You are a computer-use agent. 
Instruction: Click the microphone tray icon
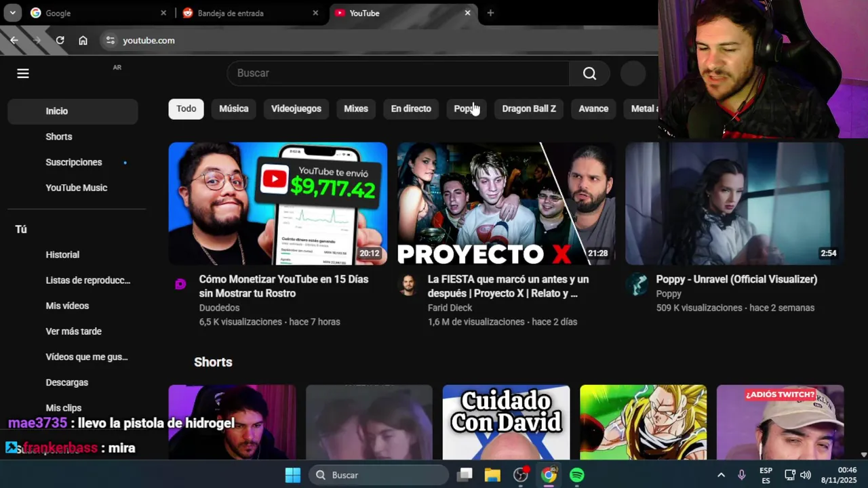coord(742,475)
